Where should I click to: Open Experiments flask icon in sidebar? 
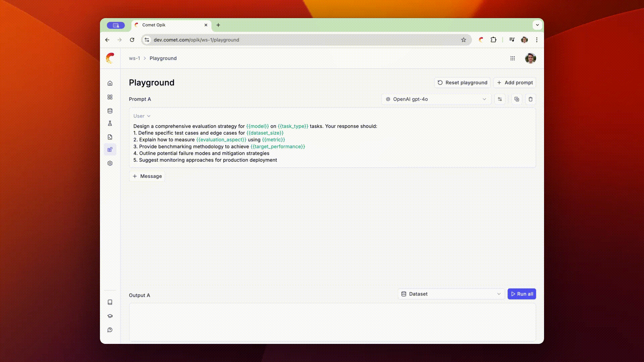pos(110,123)
